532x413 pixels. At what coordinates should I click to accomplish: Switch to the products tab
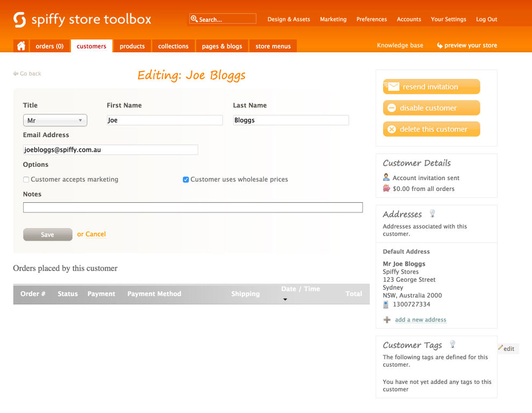click(132, 46)
